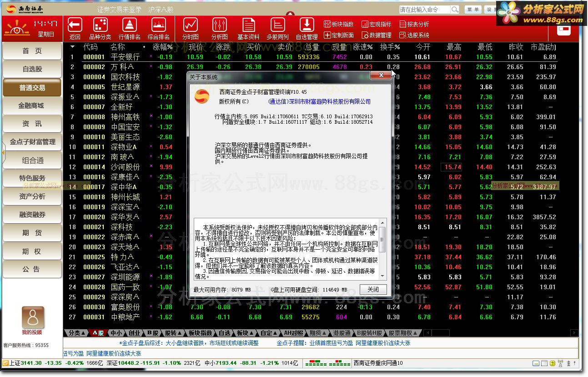Screen dimensions: 588x377
Task: Select the 创业 bottom tab
Action: pyautogui.click(x=134, y=333)
